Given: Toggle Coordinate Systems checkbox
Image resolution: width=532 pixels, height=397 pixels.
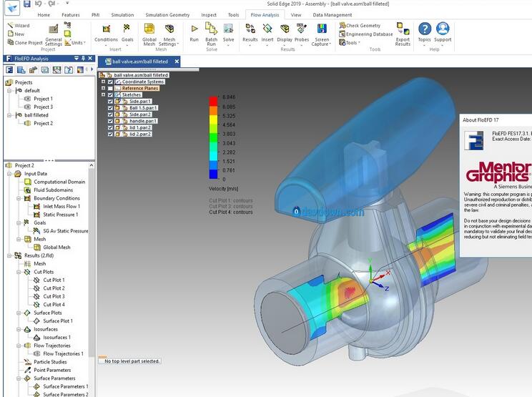Looking at the screenshot, I should tap(110, 82).
